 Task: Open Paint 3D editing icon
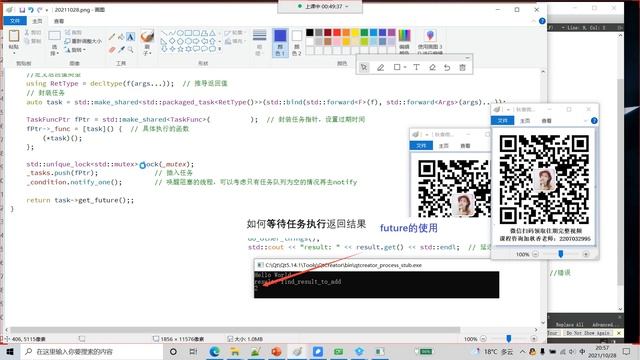tap(430, 36)
